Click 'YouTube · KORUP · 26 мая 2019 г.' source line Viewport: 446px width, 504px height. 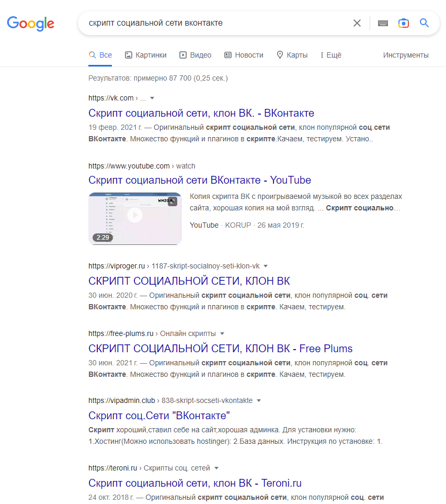click(x=247, y=226)
